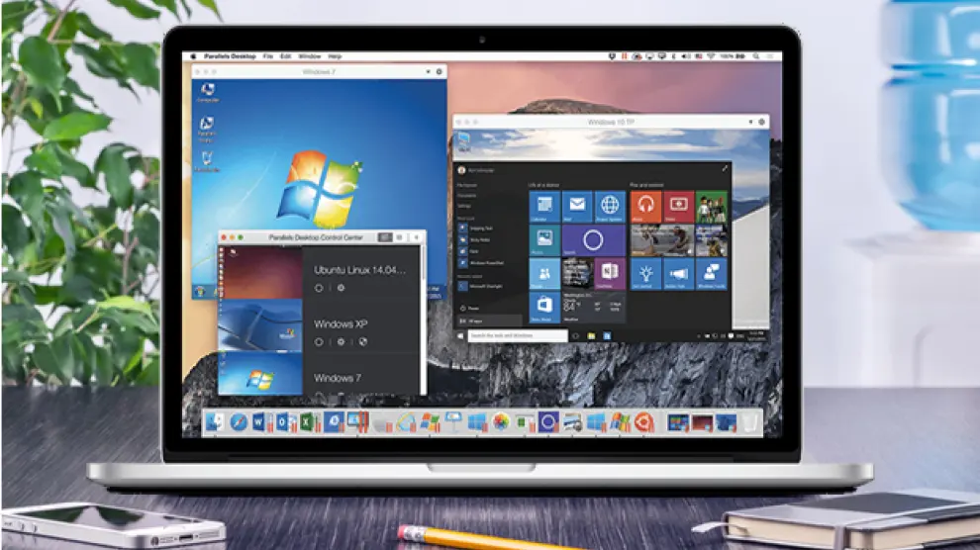Screen dimensions: 980x550
Task: Click the Safari icon in the Dock
Action: click(x=239, y=422)
